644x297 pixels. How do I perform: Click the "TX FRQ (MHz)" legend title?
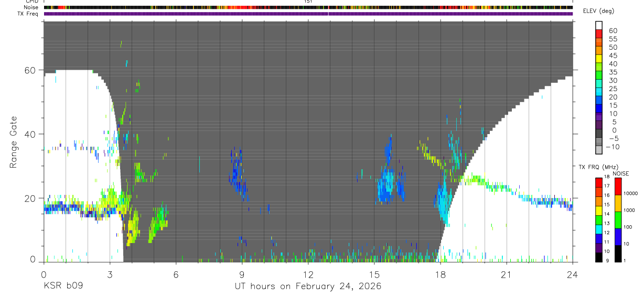tap(598, 167)
